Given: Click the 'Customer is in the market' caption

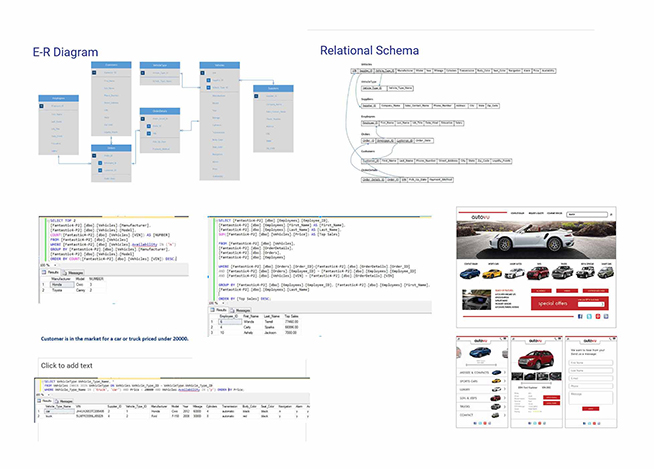Looking at the screenshot, I should pyautogui.click(x=117, y=339).
